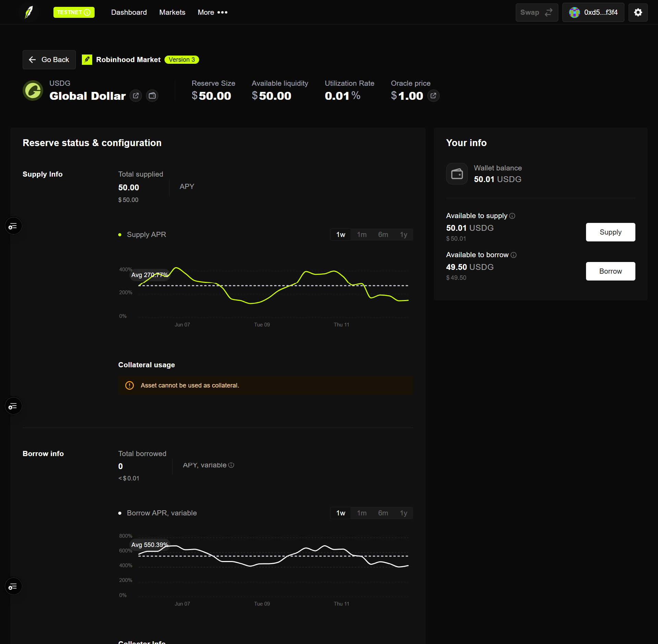Click the Total supplied 50.00 value
Image resolution: width=658 pixels, height=644 pixels.
(x=129, y=188)
